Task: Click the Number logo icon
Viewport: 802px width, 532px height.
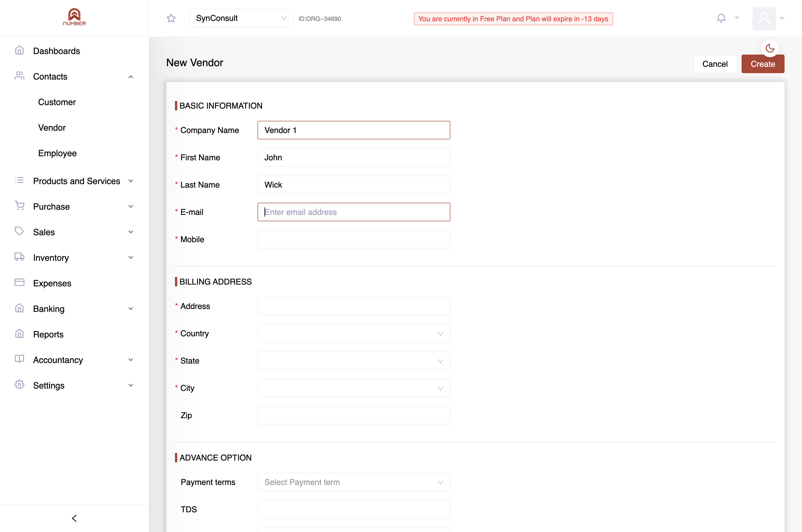Action: click(74, 17)
